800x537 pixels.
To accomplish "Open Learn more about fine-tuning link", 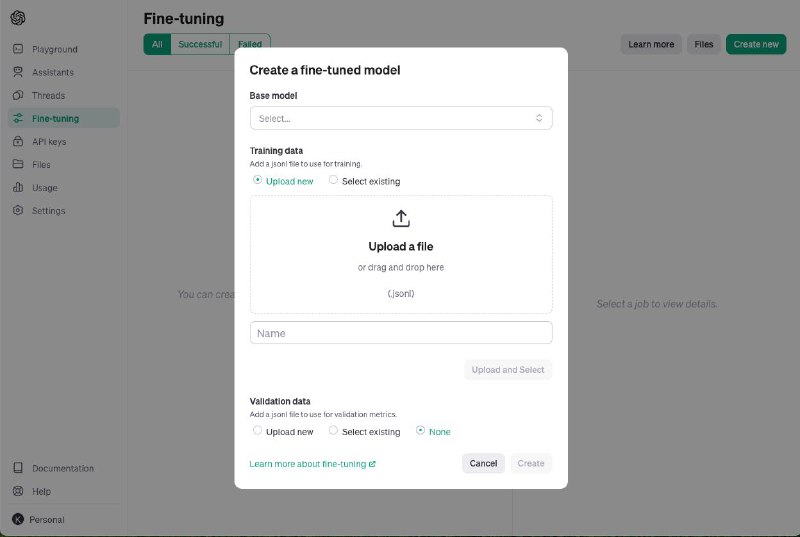I will tap(312, 464).
